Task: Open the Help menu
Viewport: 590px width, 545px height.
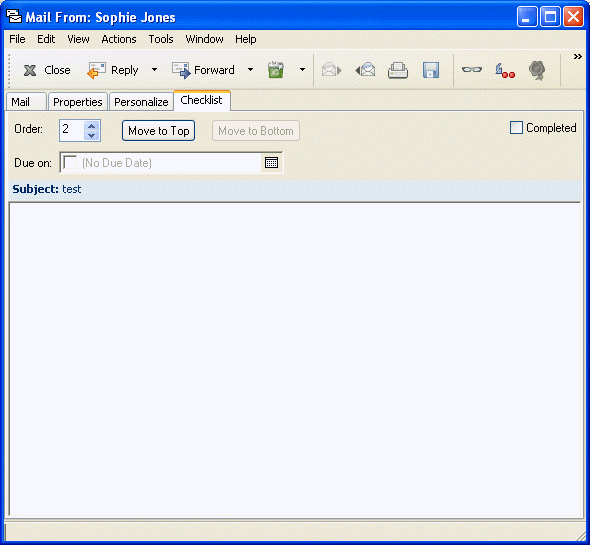Action: click(x=246, y=39)
